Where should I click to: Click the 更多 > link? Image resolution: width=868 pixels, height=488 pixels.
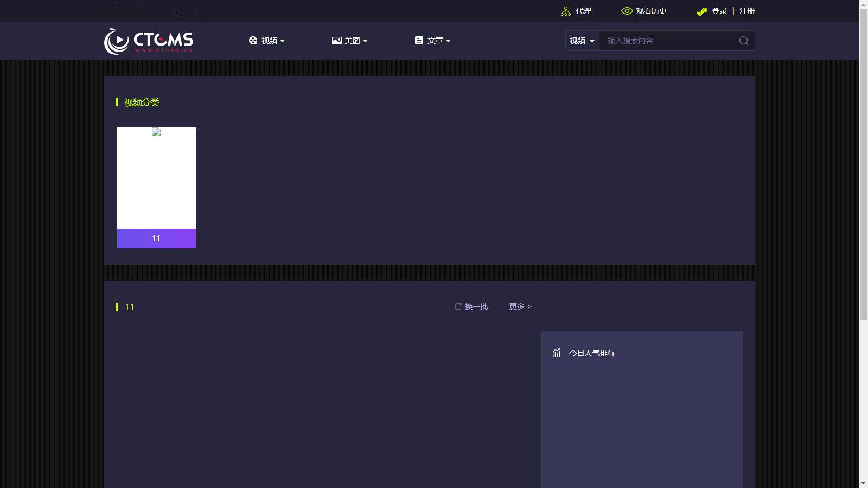(520, 306)
